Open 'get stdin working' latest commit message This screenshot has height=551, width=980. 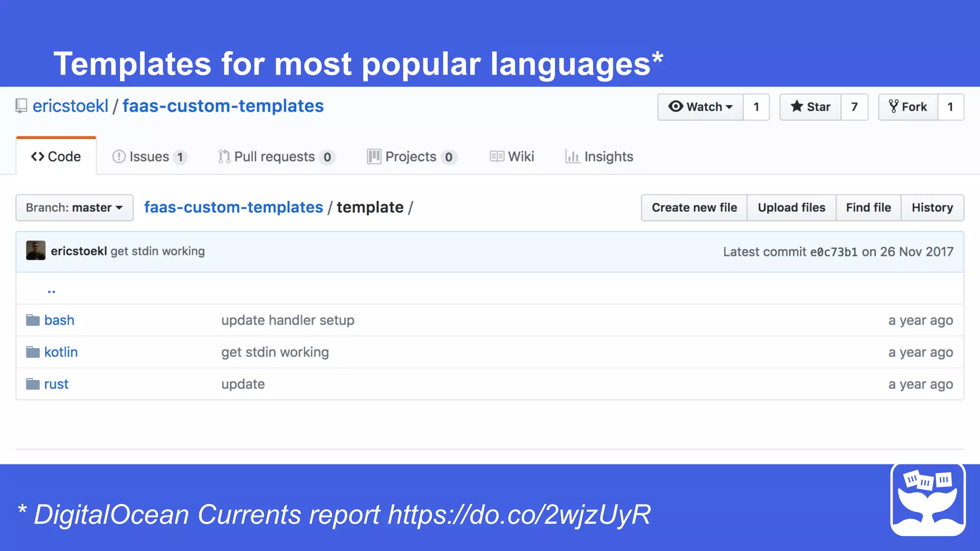click(x=157, y=251)
